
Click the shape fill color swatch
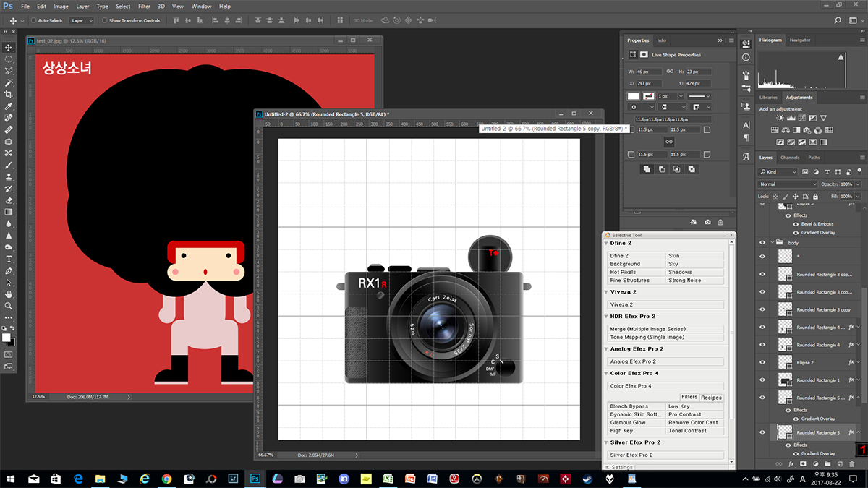633,96
